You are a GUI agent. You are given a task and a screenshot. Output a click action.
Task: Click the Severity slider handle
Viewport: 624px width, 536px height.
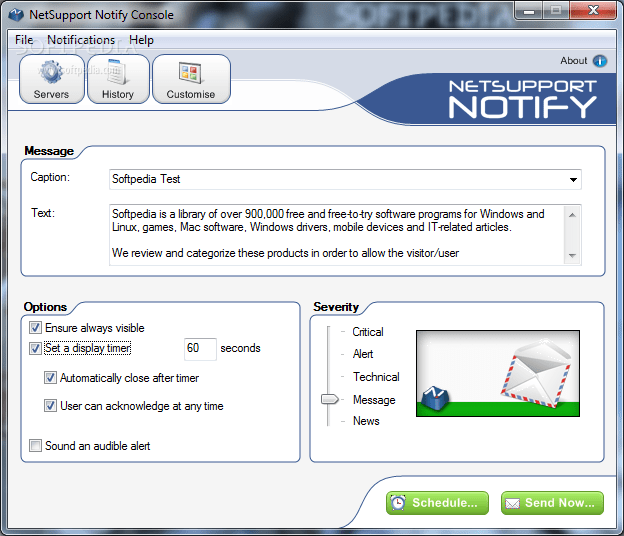330,399
